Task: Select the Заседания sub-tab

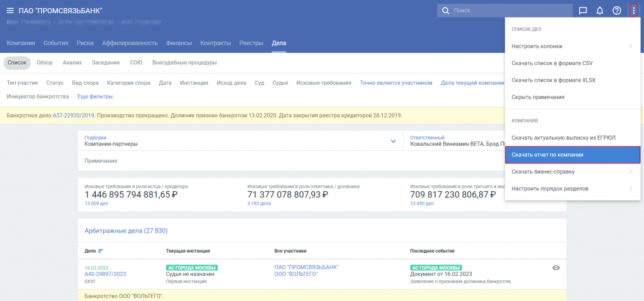Action: click(106, 63)
